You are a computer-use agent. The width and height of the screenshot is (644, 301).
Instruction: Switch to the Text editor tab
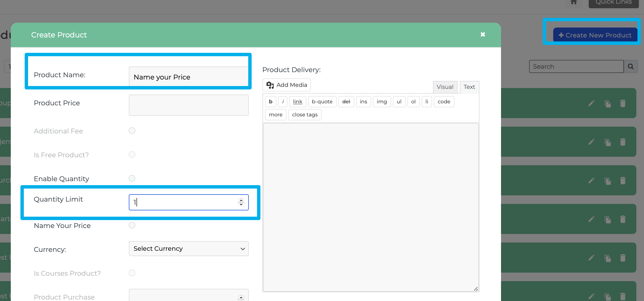(469, 87)
